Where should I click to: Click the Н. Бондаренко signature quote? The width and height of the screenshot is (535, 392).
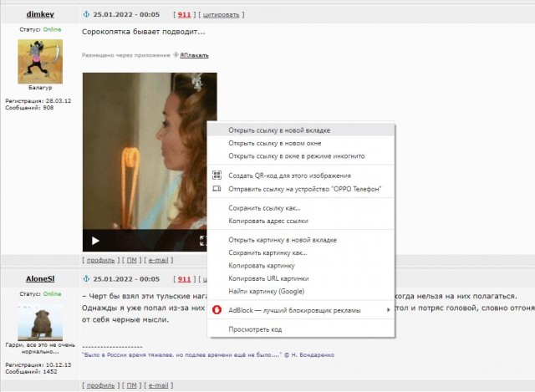[x=208, y=355]
